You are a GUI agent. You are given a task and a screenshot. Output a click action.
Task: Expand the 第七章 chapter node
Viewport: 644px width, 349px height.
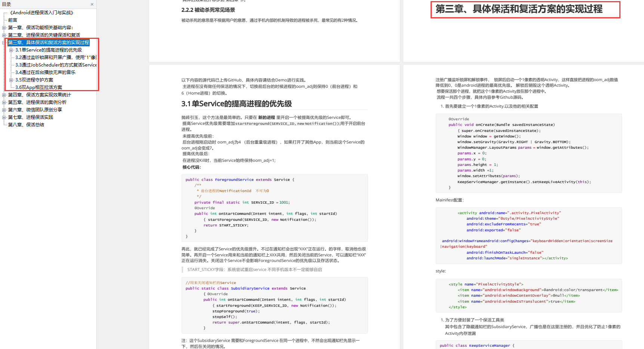[4, 117]
